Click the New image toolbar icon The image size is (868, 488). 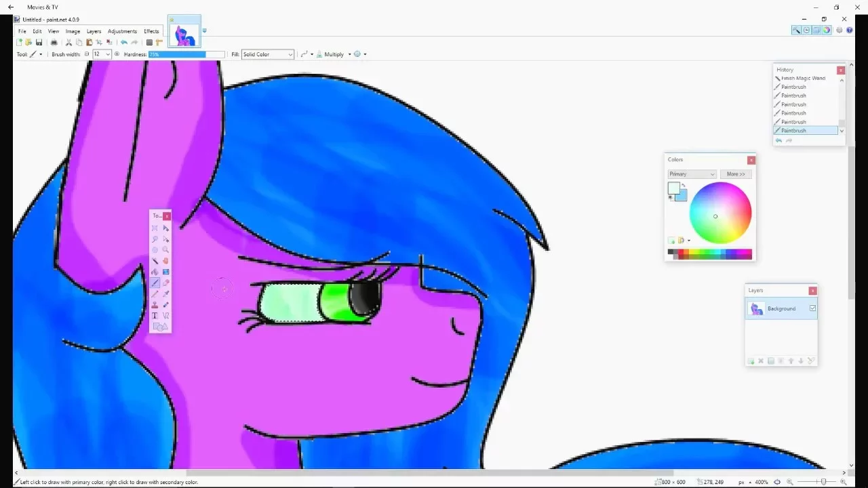(x=20, y=42)
